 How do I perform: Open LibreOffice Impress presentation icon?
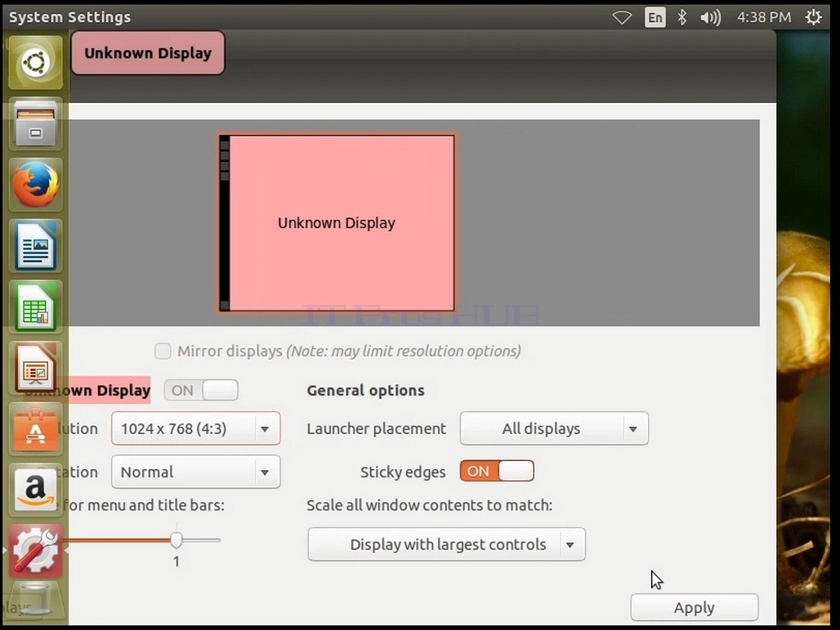pyautogui.click(x=35, y=368)
